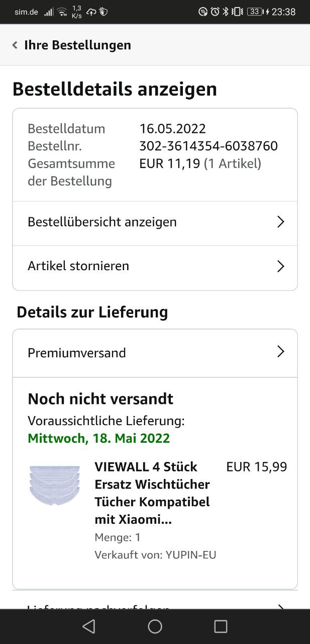The height and width of the screenshot is (644, 310).
Task: Select Bestellübersicht anzeigen row
Action: click(102, 222)
